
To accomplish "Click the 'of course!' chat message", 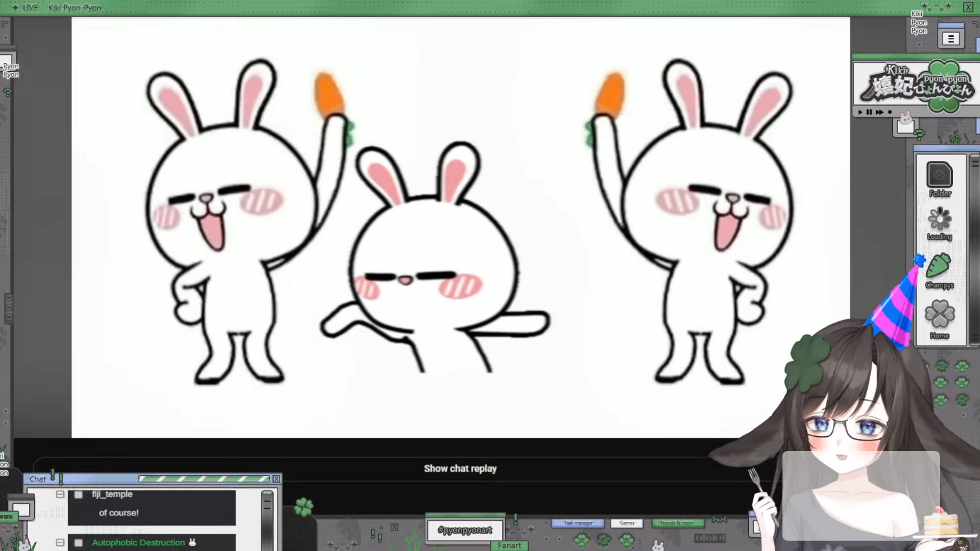I will 119,513.
